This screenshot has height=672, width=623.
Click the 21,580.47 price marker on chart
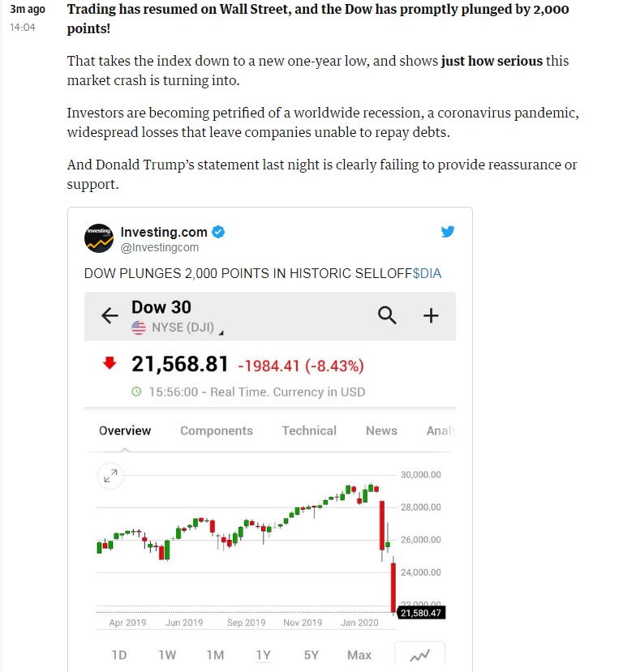[421, 613]
